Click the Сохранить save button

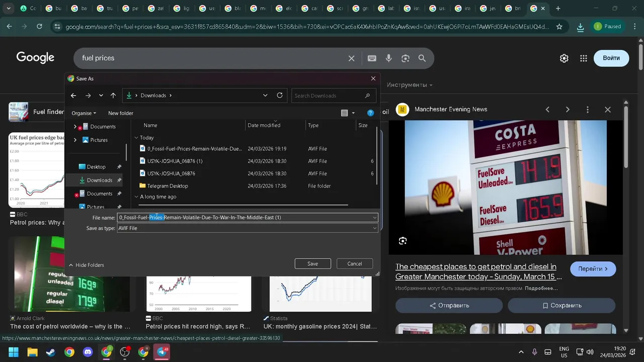point(561,306)
